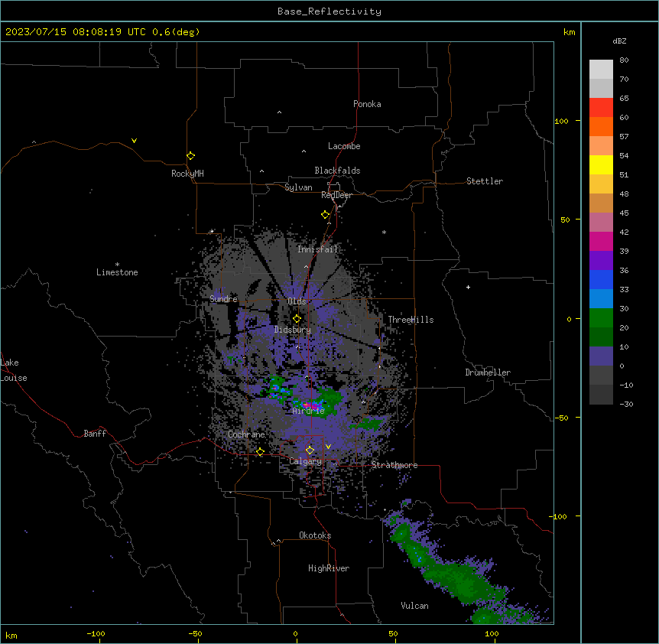Image resolution: width=659 pixels, height=644 pixels.
Task: Select the Olds label
Action: click(297, 301)
